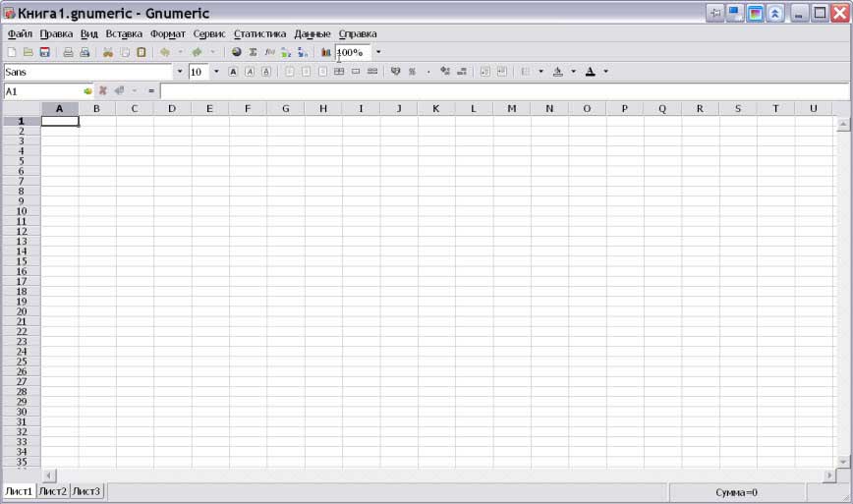
Task: Click the Sort ascending icon
Action: click(286, 52)
